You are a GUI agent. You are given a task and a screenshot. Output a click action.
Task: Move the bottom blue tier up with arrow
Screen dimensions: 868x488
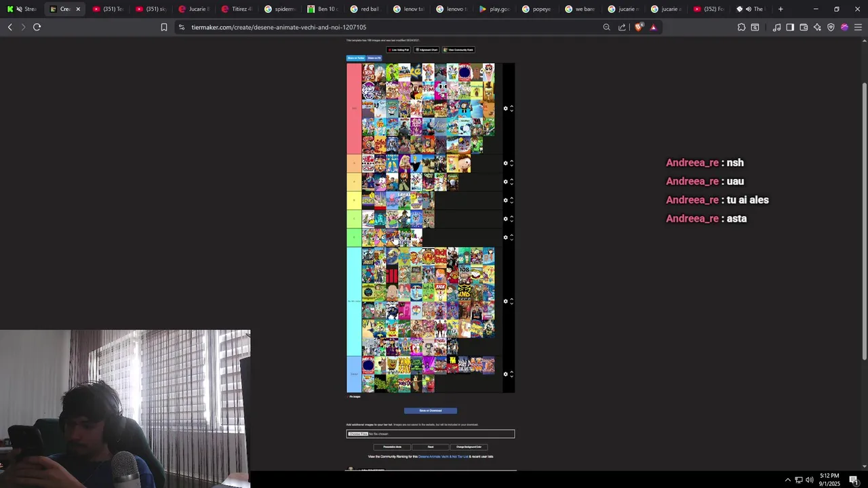(x=511, y=372)
